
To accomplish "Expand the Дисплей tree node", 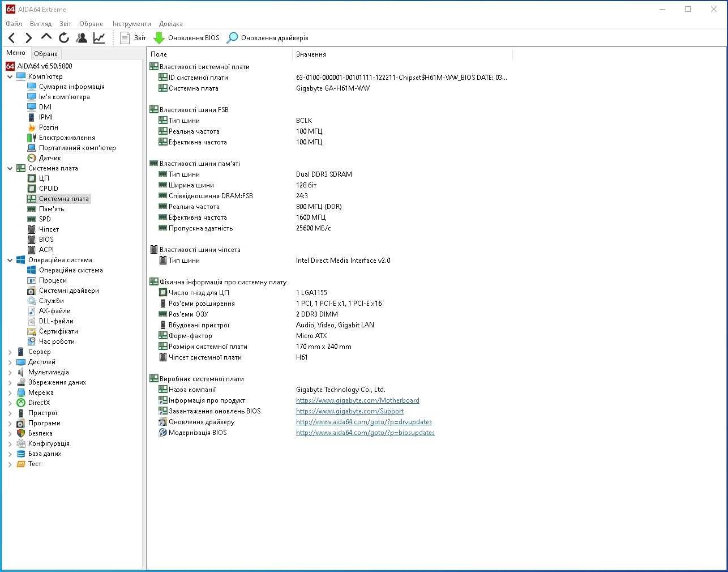I will (10, 362).
